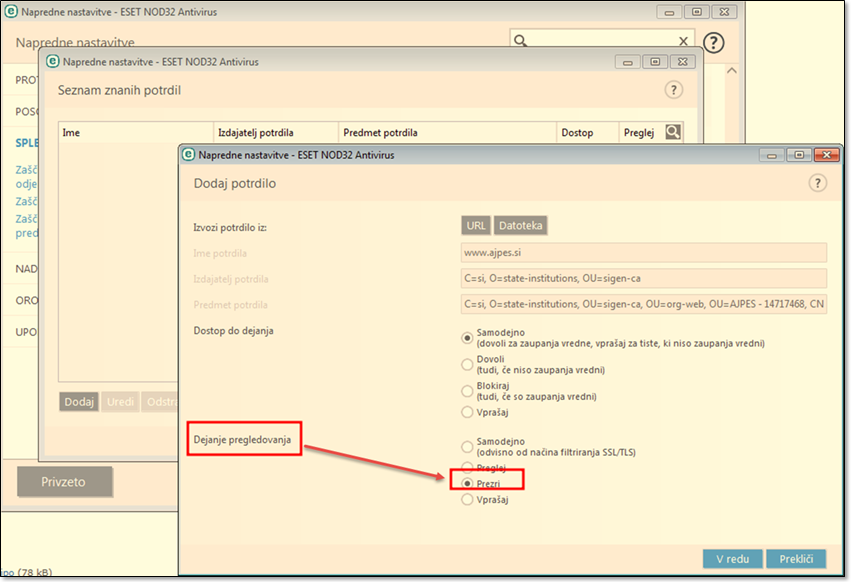
Task: Select the Prezri radio option
Action: click(467, 483)
